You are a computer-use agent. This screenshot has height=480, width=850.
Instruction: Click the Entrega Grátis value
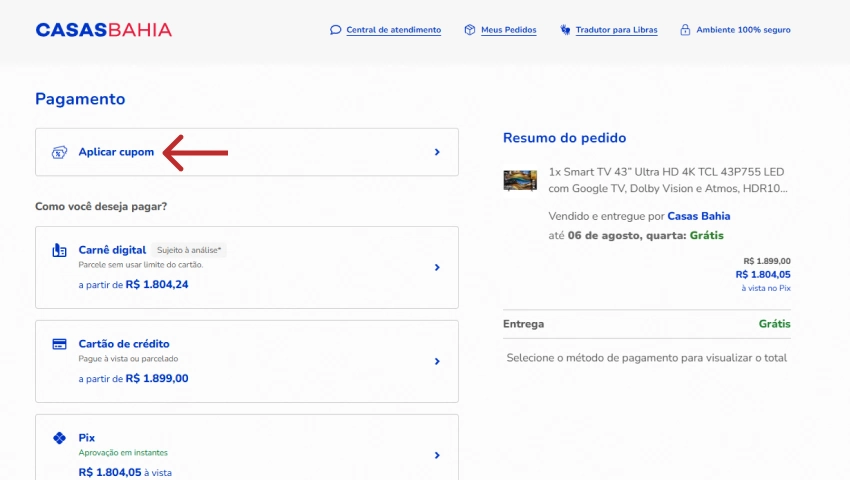tap(774, 324)
